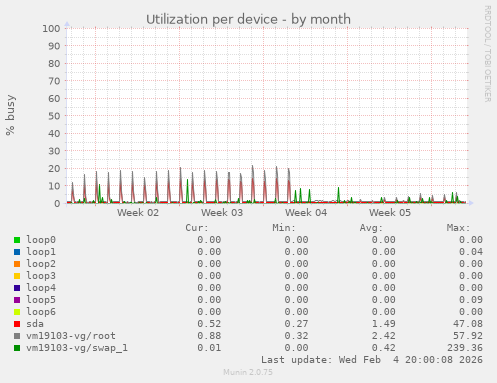Click the loop6 lime color swatch
Viewport: 497px width, 383px height.
17,312
